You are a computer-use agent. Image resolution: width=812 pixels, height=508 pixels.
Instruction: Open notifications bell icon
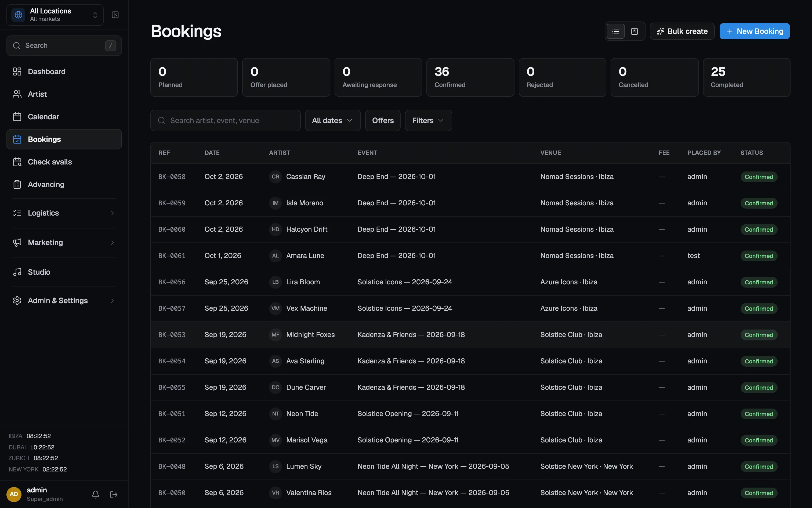96,494
